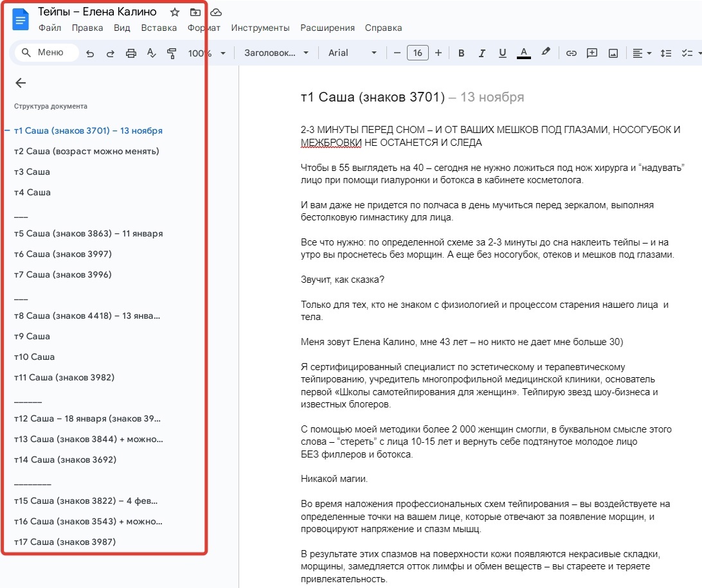Insert an image
This screenshot has height=588, width=702.
click(613, 53)
